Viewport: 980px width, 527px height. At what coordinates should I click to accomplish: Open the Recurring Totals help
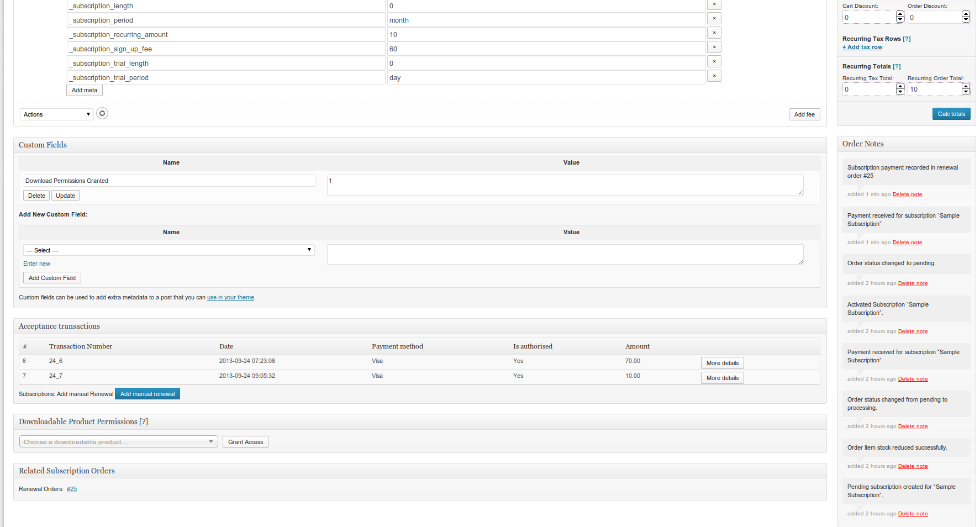tap(898, 66)
